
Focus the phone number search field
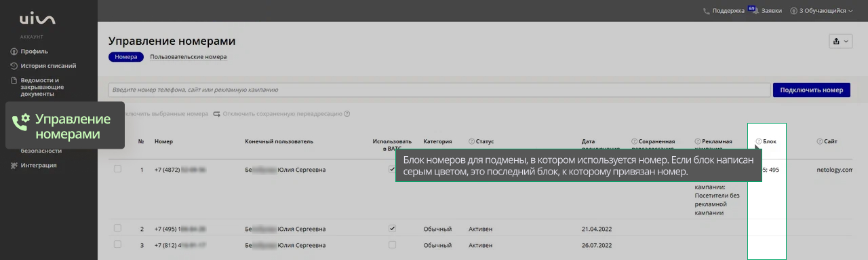[x=439, y=90]
